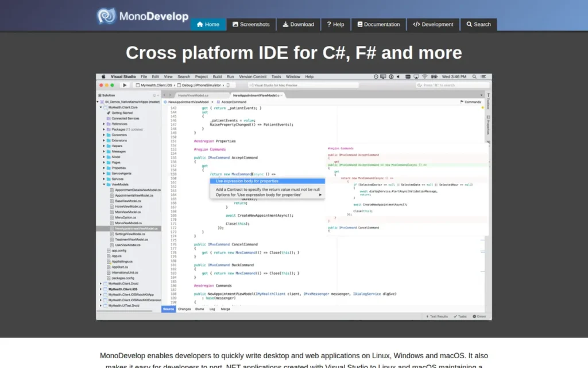This screenshot has height=368, width=588.
Task: Click the macOS clock 'Wed 3:46 PM'
Action: pos(454,76)
